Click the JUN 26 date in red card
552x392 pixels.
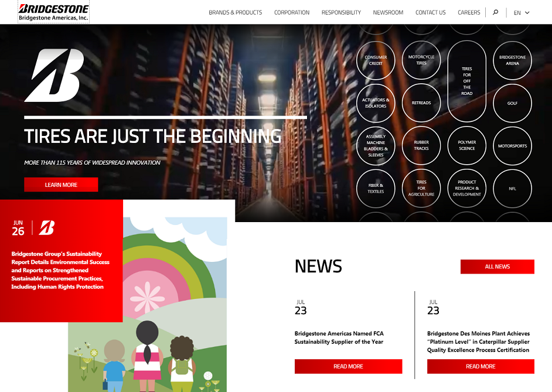pos(18,228)
